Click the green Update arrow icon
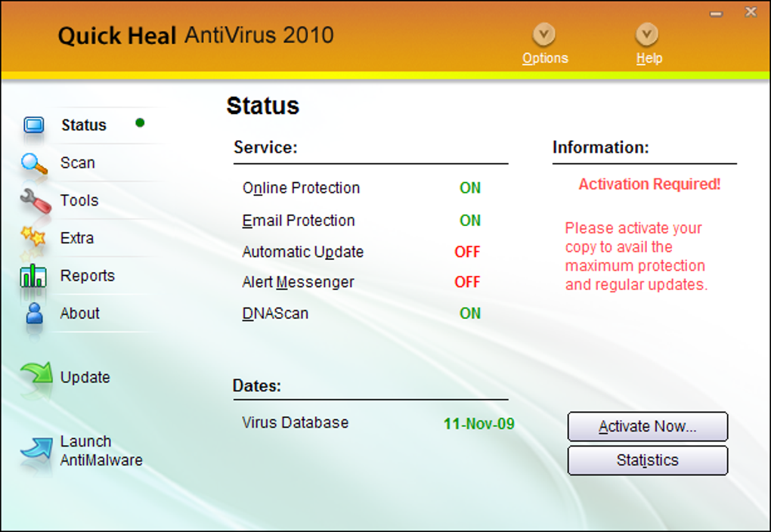The height and width of the screenshot is (532, 771). point(36,373)
